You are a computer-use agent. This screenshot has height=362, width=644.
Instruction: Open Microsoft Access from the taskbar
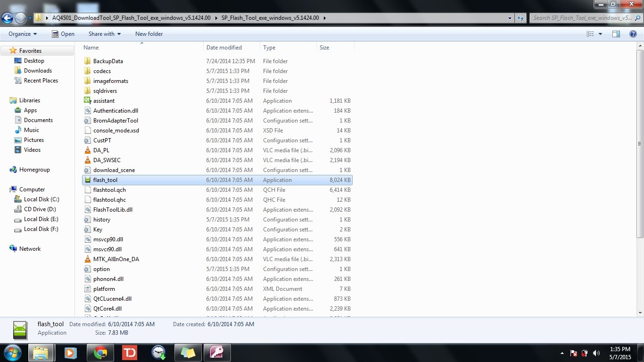pyautogui.click(x=217, y=352)
